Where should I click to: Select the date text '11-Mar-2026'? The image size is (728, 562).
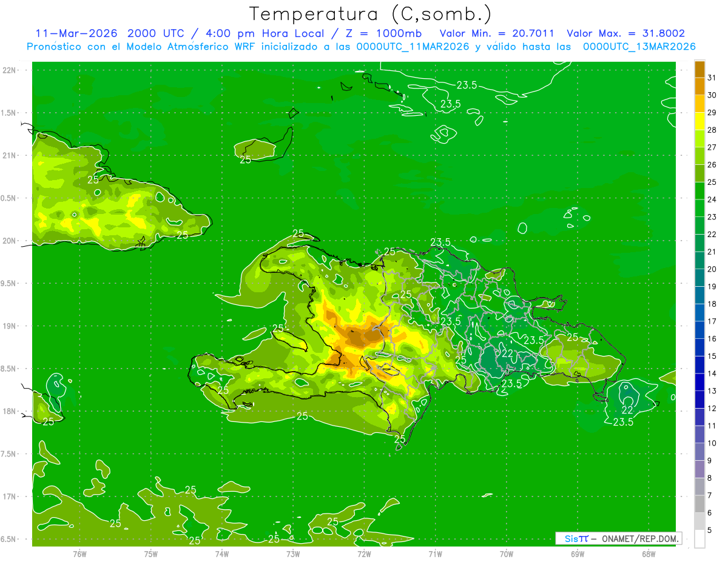(x=78, y=33)
